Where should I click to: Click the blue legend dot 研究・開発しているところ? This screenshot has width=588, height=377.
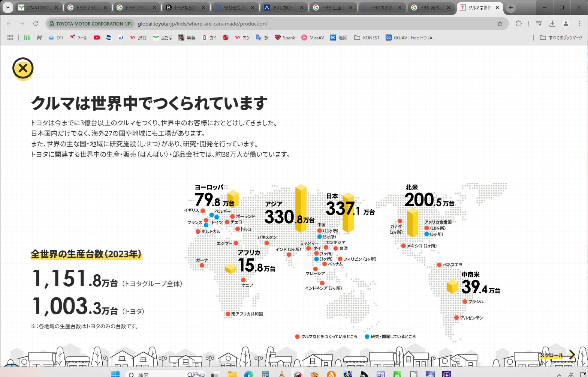[x=367, y=336]
